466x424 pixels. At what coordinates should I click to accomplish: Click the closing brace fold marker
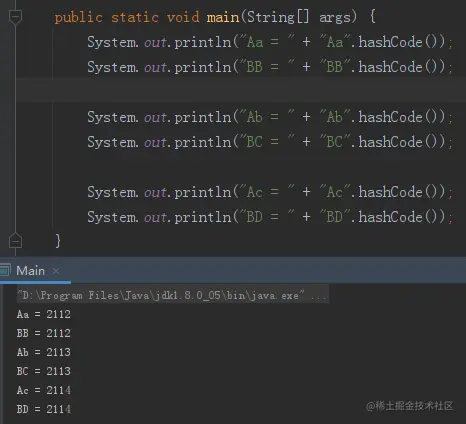15,241
